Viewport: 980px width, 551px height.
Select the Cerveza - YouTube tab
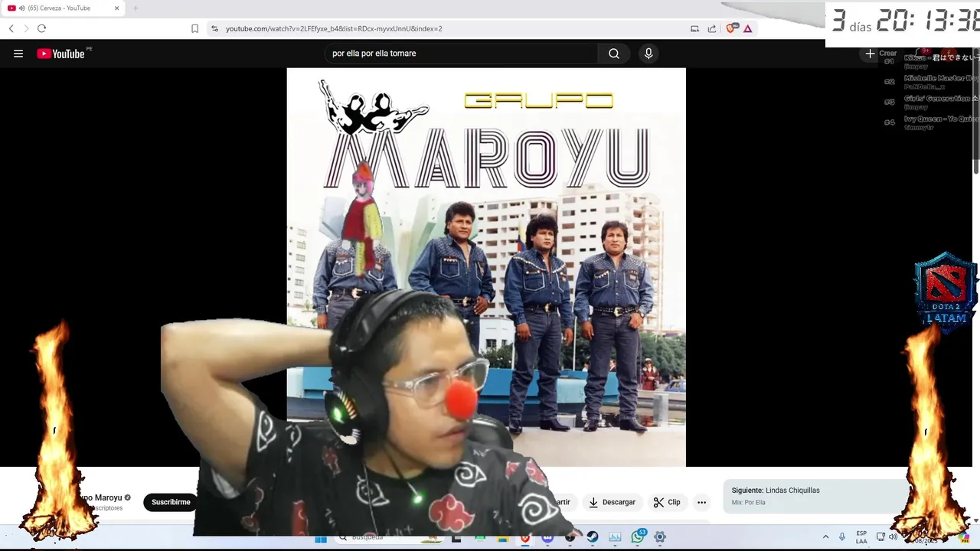coord(63,8)
